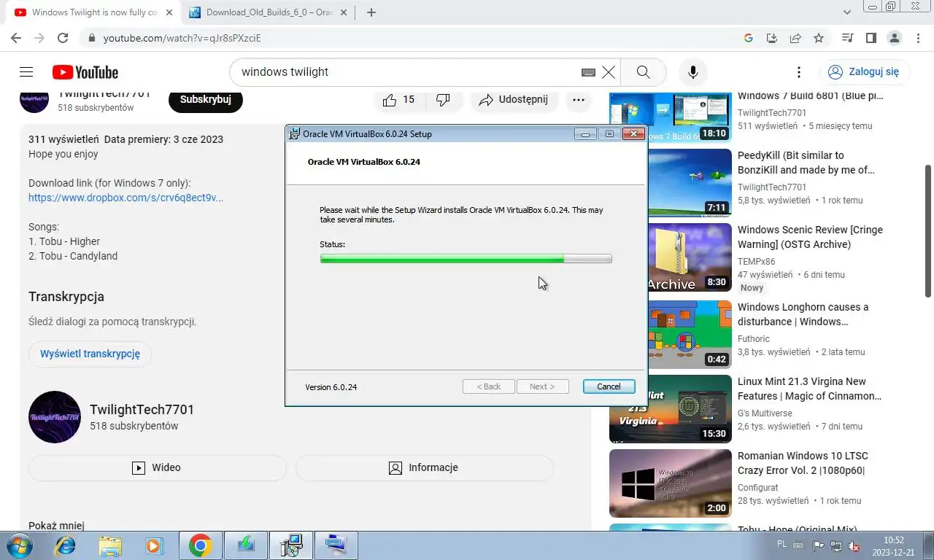The width and height of the screenshot is (934, 560).
Task: Open Windows Explorer from taskbar
Action: click(110, 545)
